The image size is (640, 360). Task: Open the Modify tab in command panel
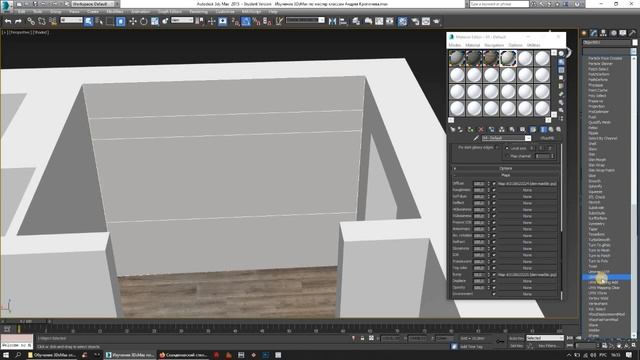tap(593, 33)
